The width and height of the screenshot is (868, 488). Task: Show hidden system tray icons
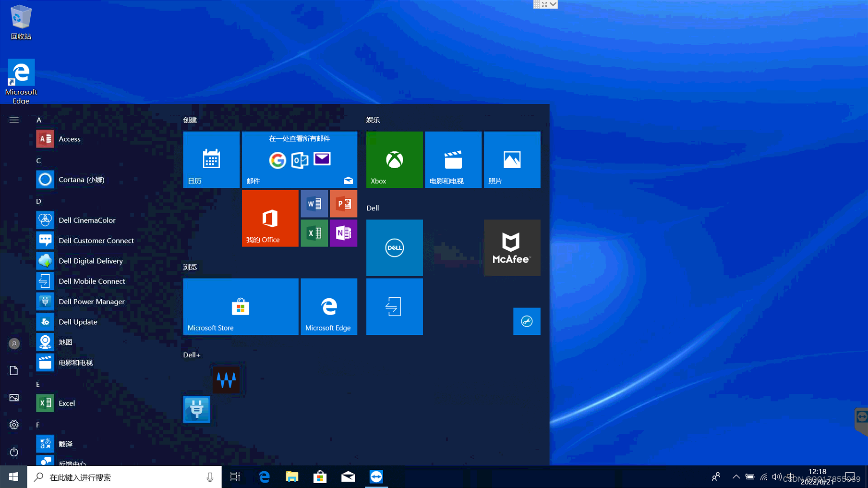pyautogui.click(x=736, y=477)
